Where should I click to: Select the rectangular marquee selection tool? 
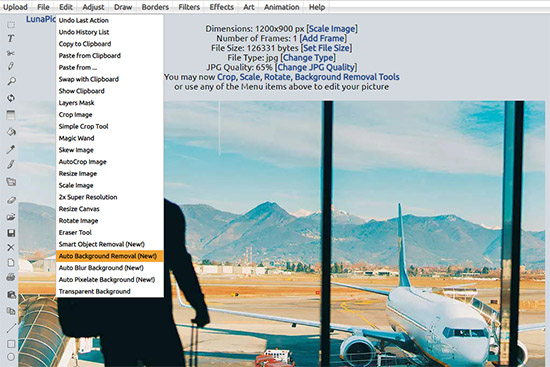point(11,25)
